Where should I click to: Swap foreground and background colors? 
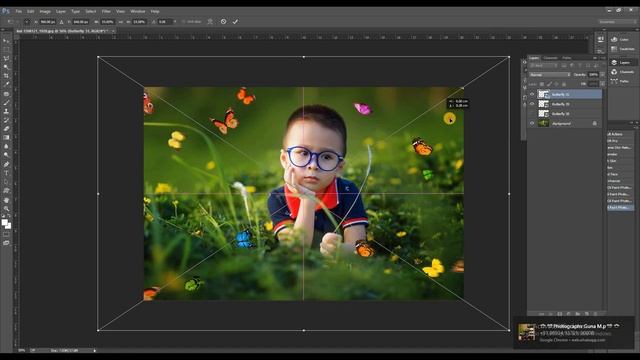coord(9,216)
